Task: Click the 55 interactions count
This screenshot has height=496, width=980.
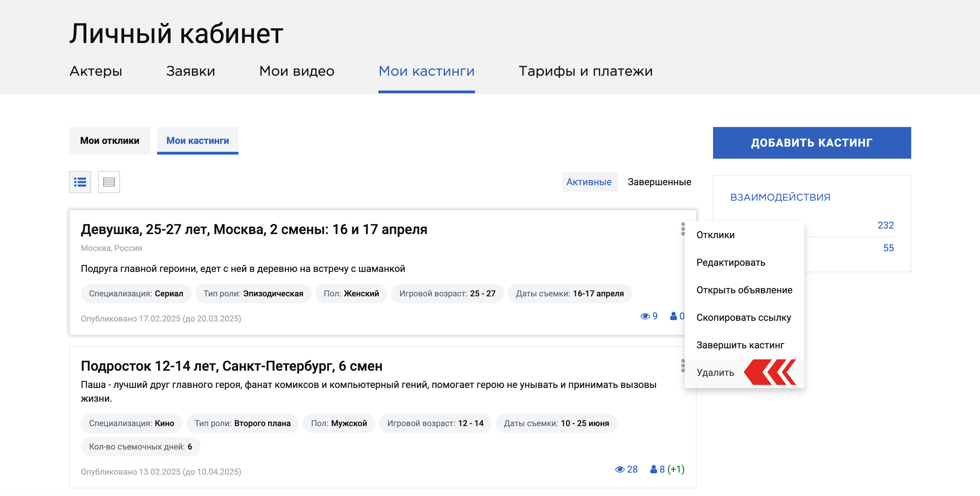Action: tap(888, 248)
